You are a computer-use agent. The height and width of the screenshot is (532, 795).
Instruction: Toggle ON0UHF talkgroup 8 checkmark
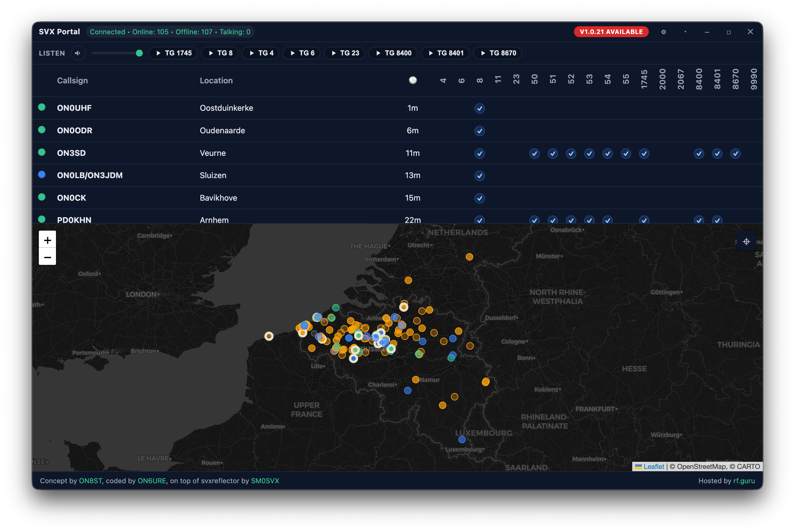tap(479, 108)
